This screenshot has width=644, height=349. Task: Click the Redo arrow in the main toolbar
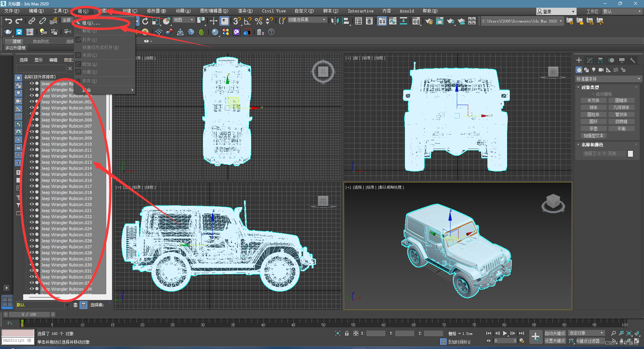(19, 21)
